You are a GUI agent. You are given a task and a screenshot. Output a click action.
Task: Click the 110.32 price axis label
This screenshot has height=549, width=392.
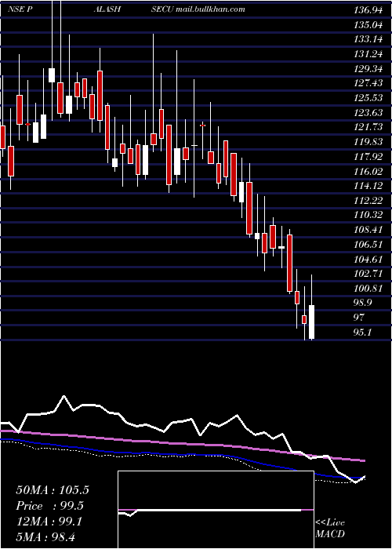click(x=368, y=215)
